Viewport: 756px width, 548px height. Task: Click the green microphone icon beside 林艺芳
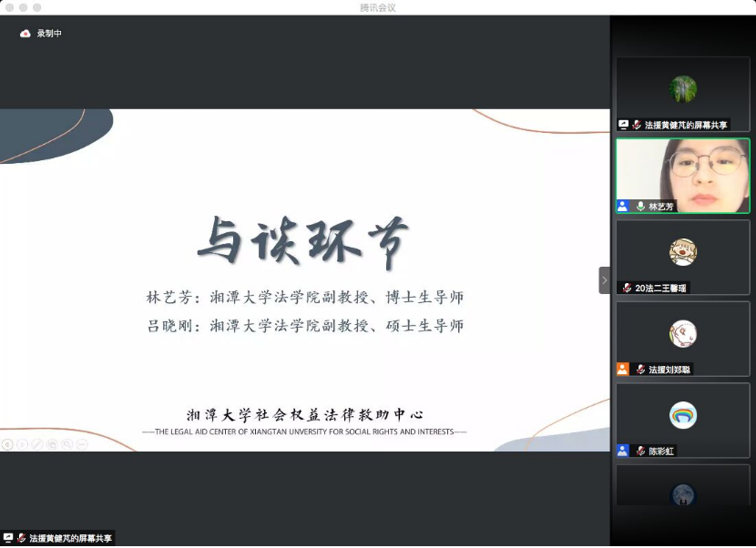[640, 207]
